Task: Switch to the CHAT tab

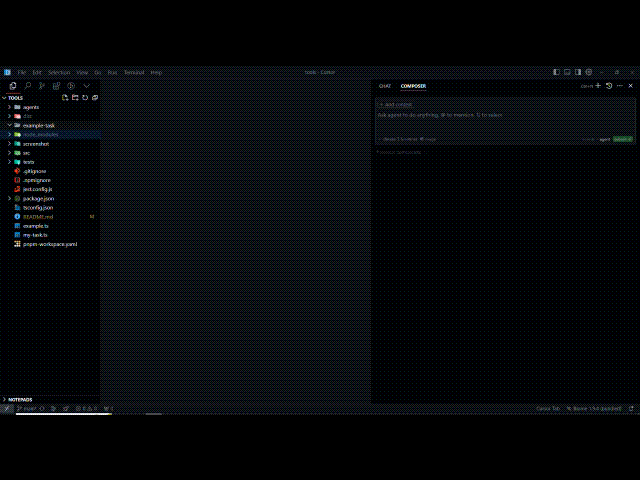Action: coord(385,86)
